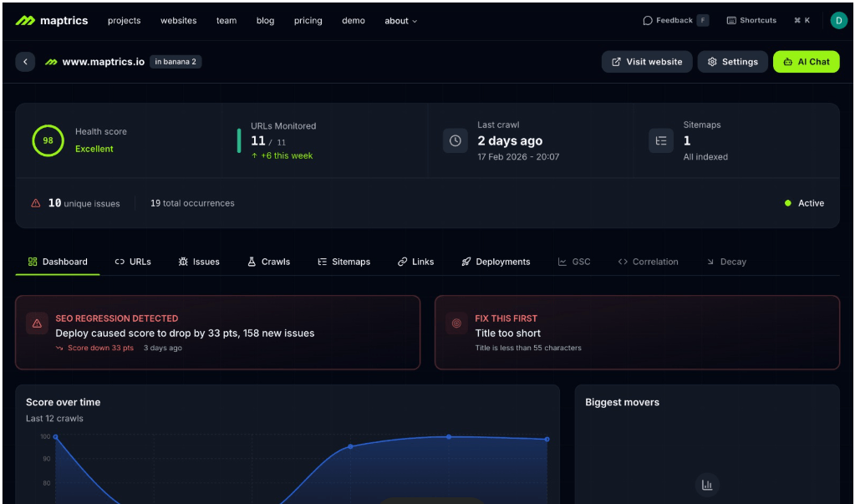Click the SEO regression warning icon
The width and height of the screenshot is (855, 504).
click(37, 323)
